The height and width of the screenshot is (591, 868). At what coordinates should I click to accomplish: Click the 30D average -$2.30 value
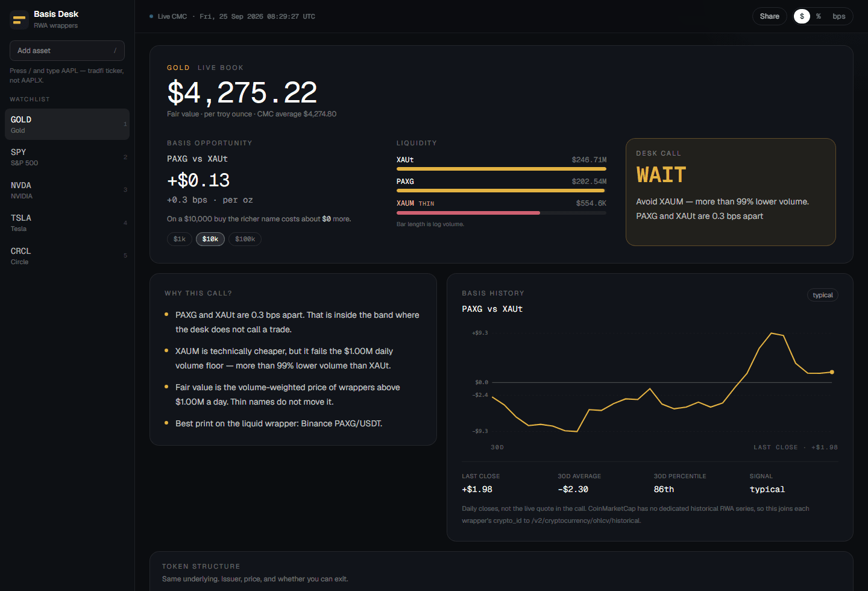tap(573, 490)
